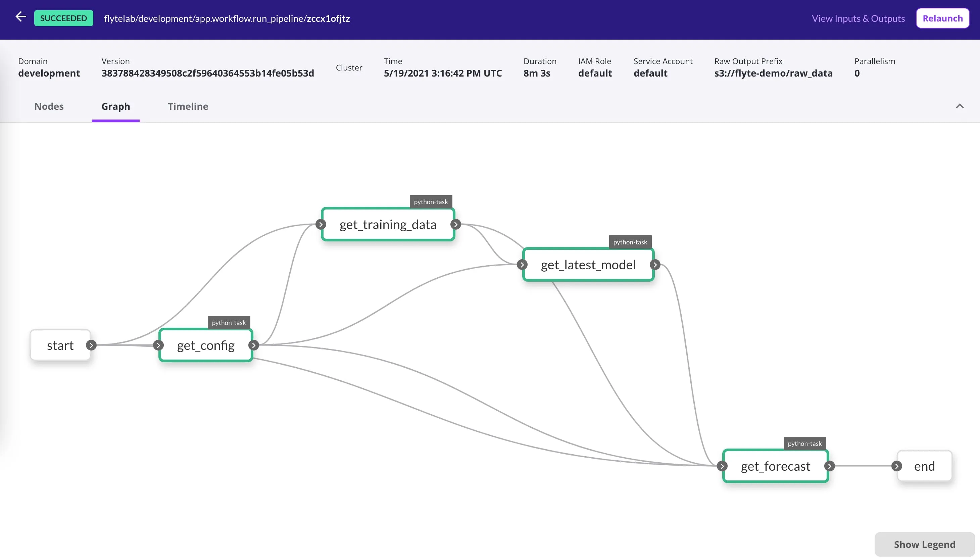980x560 pixels.
Task: Toggle the Show Legend button
Action: pyautogui.click(x=924, y=544)
